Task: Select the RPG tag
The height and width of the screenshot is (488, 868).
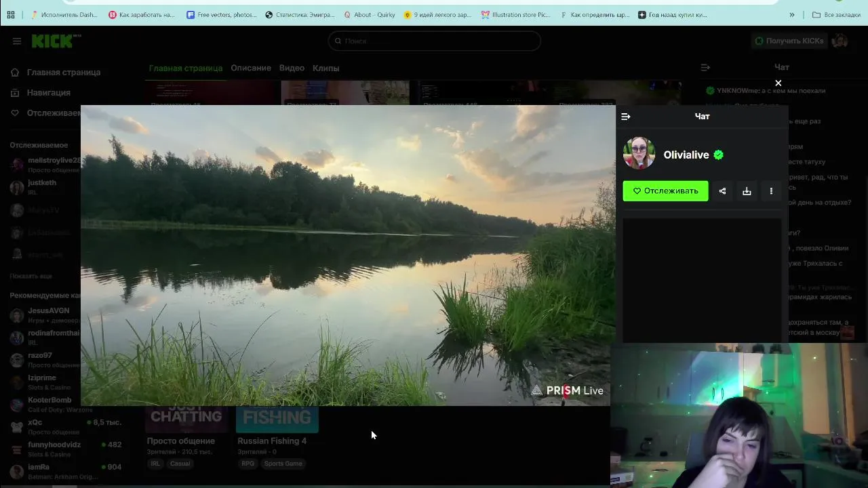Action: click(x=248, y=464)
